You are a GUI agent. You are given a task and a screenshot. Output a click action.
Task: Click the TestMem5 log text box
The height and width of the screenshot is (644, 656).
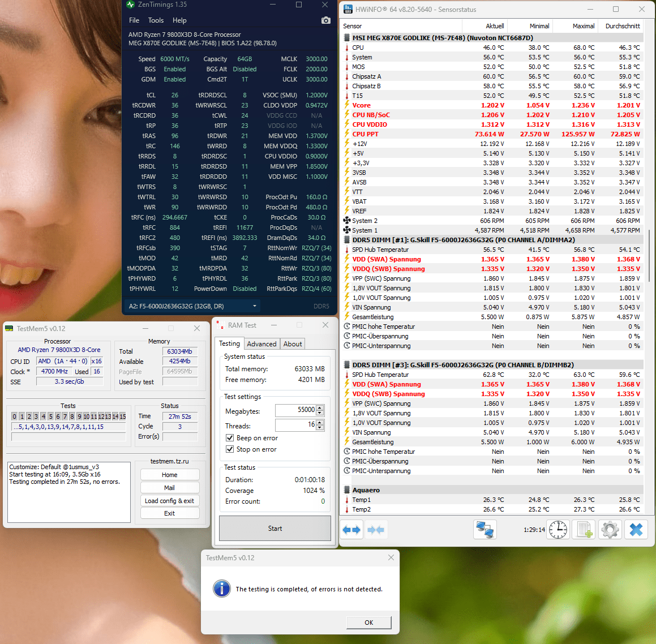(x=69, y=492)
